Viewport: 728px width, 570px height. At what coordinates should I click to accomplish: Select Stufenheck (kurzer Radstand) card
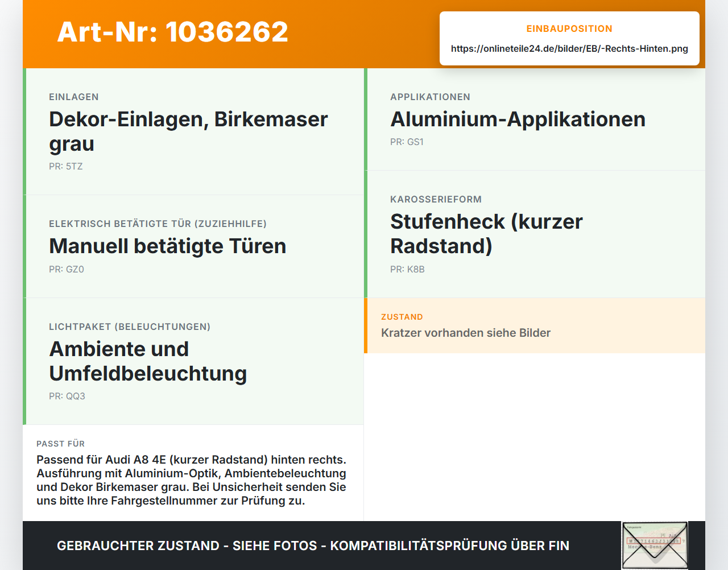(535, 234)
